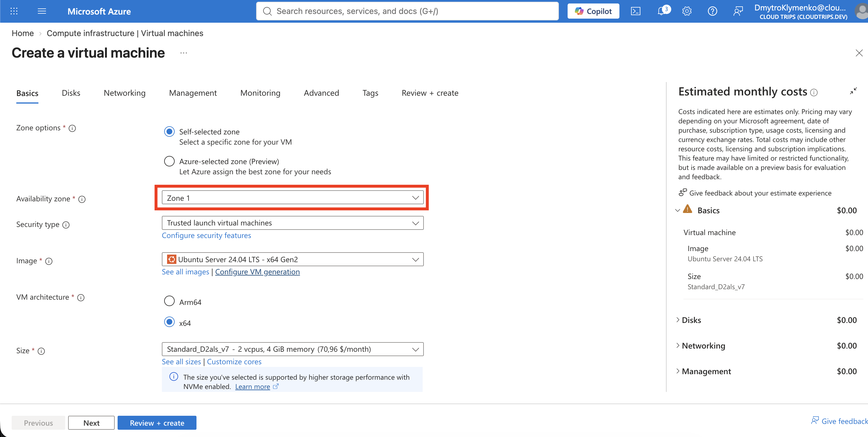The width and height of the screenshot is (868, 437).
Task: Choose Arm64 architecture
Action: pyautogui.click(x=169, y=301)
